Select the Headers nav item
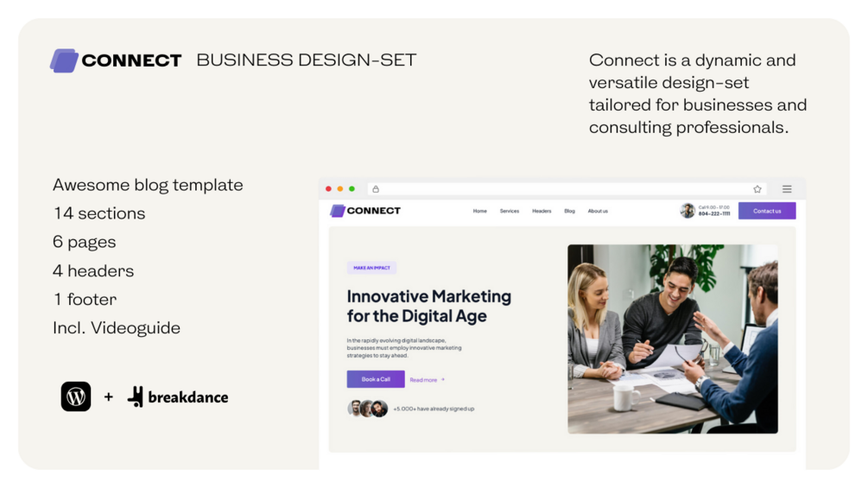Image resolution: width=868 pixels, height=488 pixels. click(542, 211)
